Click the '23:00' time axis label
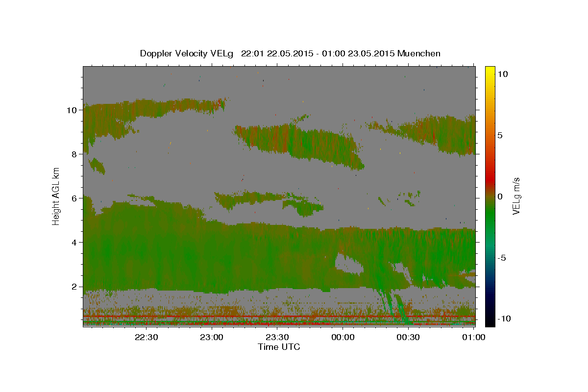 pyautogui.click(x=212, y=337)
